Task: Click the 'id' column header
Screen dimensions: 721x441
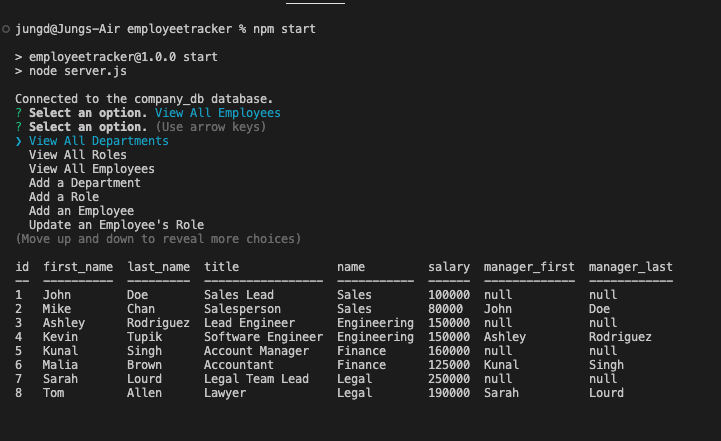Action: (22, 267)
